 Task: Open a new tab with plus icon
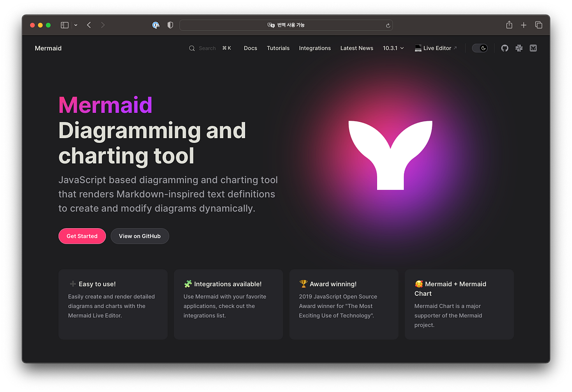(x=524, y=25)
